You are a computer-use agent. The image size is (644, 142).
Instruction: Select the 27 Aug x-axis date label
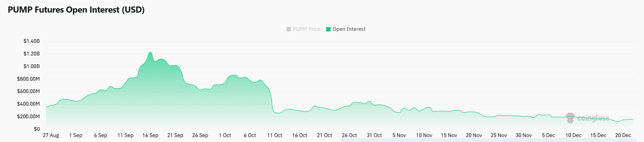pyautogui.click(x=51, y=135)
